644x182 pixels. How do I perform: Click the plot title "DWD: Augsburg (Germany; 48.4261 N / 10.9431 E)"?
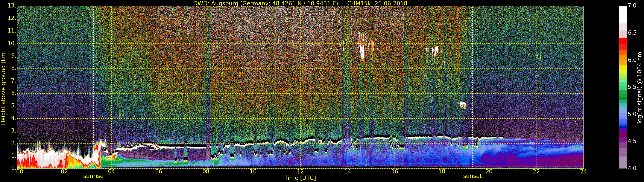click(x=266, y=3)
